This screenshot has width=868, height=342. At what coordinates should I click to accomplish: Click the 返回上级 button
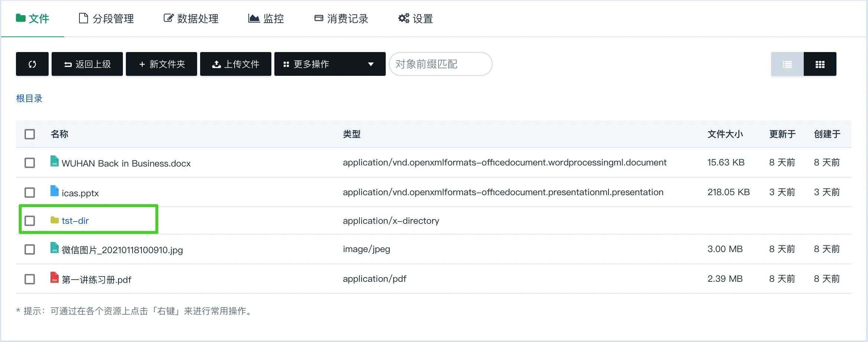pos(87,64)
